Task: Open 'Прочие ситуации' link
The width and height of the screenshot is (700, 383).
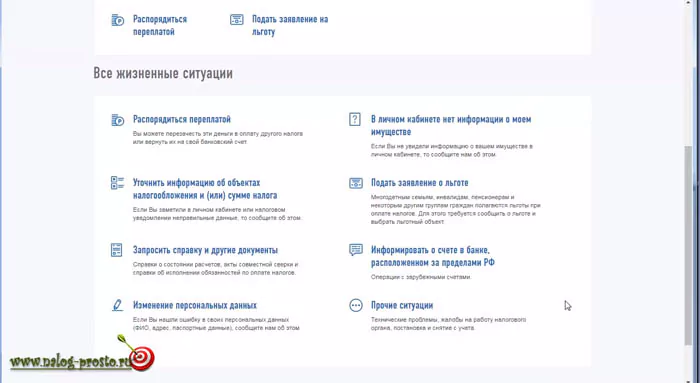Action: point(402,306)
